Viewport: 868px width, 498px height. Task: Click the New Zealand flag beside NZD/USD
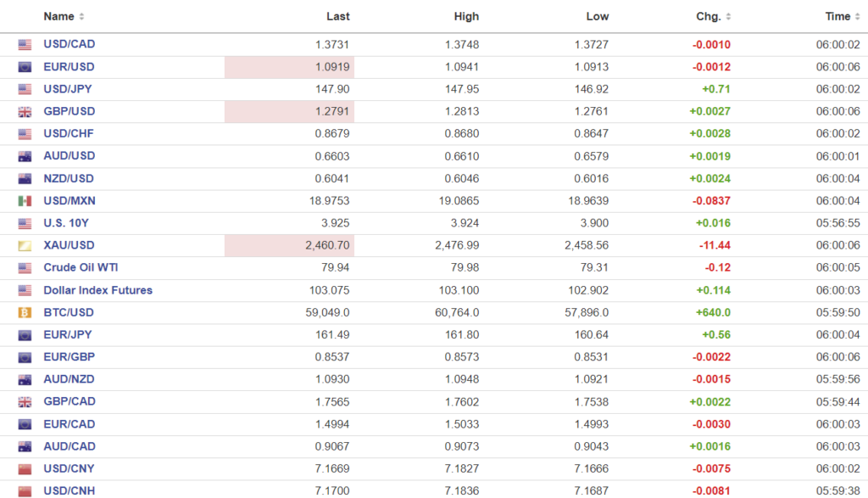point(25,179)
